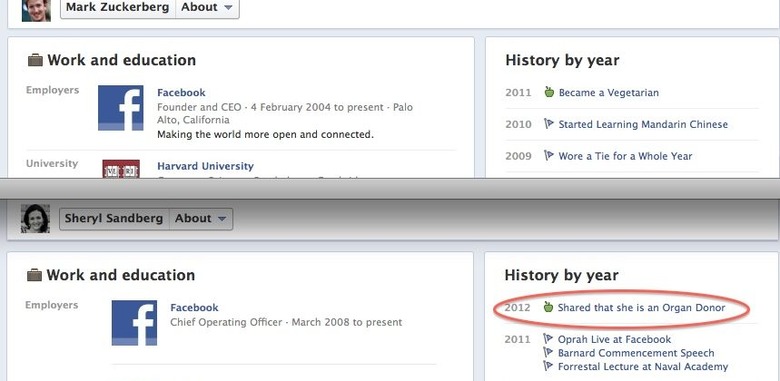Viewport: 780px width, 381px height.
Task: Click the green apple icon beside Became a Vegetarian
Action: pyautogui.click(x=549, y=92)
